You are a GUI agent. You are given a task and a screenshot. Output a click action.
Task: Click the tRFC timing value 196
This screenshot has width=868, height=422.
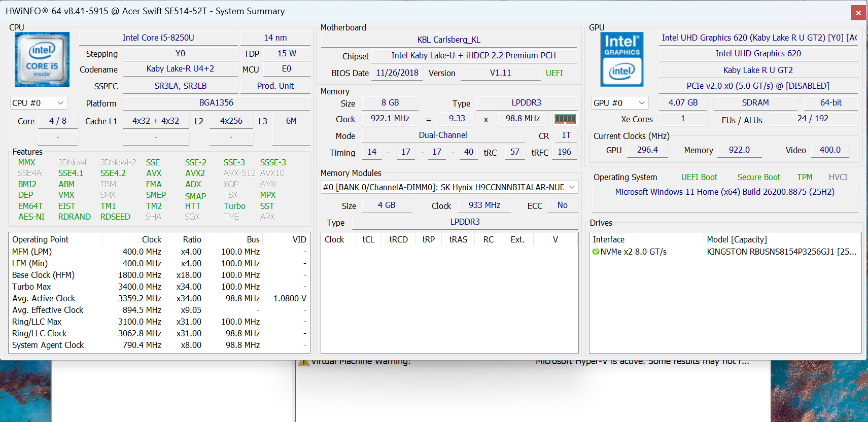click(564, 152)
